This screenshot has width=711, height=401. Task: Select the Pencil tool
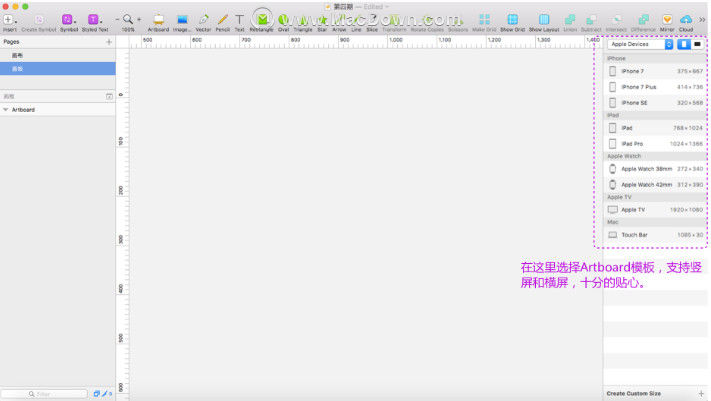pos(222,22)
